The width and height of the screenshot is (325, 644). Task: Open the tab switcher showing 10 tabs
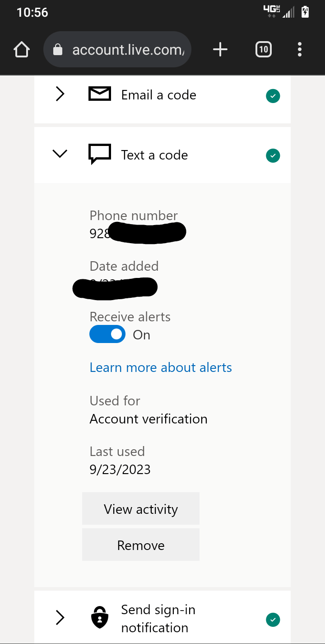pyautogui.click(x=264, y=49)
